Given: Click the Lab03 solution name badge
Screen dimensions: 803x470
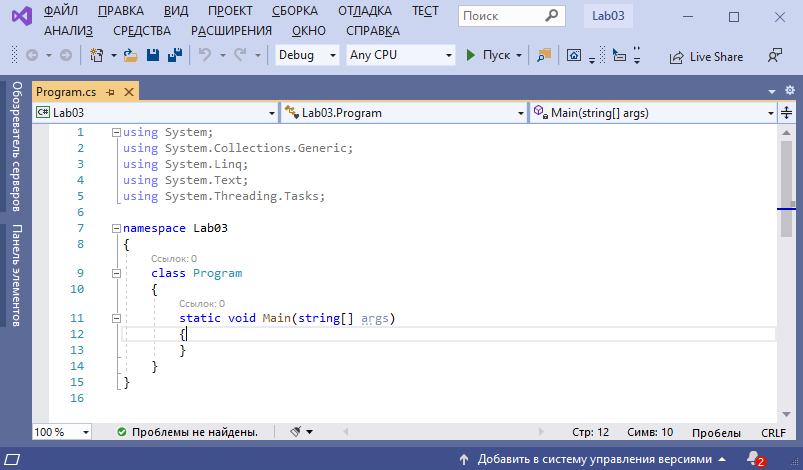Looking at the screenshot, I should click(x=608, y=16).
